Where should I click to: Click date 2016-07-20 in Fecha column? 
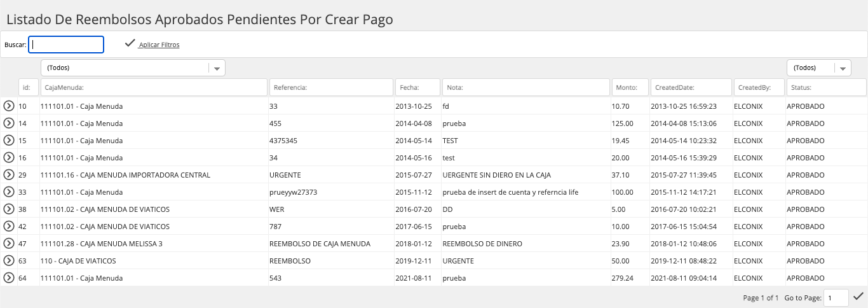click(x=414, y=209)
